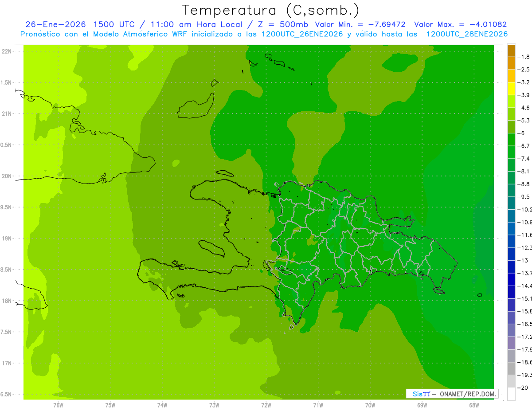Viewport: 532px width, 411px height.
Task: Click the green swatch between -6 and -6.7
Action: click(511, 140)
